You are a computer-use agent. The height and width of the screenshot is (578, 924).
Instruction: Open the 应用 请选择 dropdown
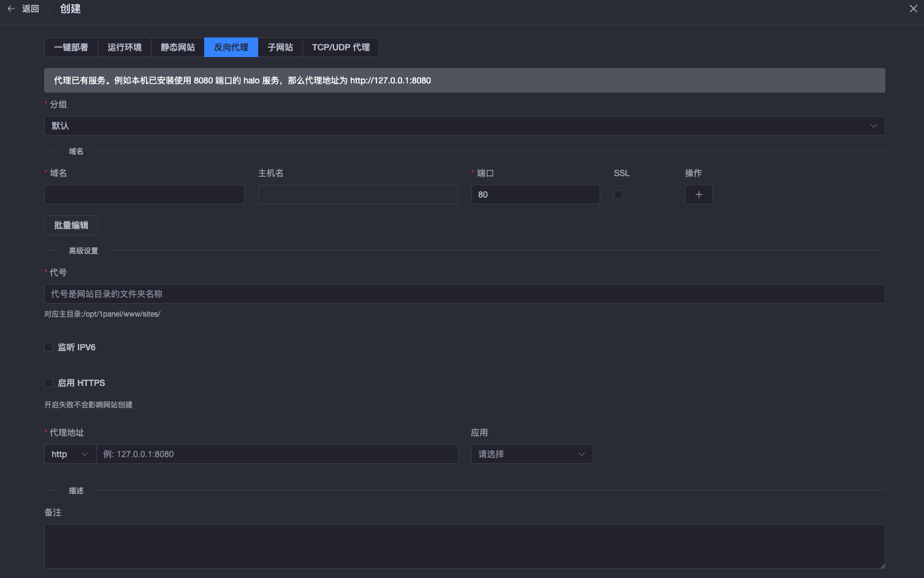[532, 454]
